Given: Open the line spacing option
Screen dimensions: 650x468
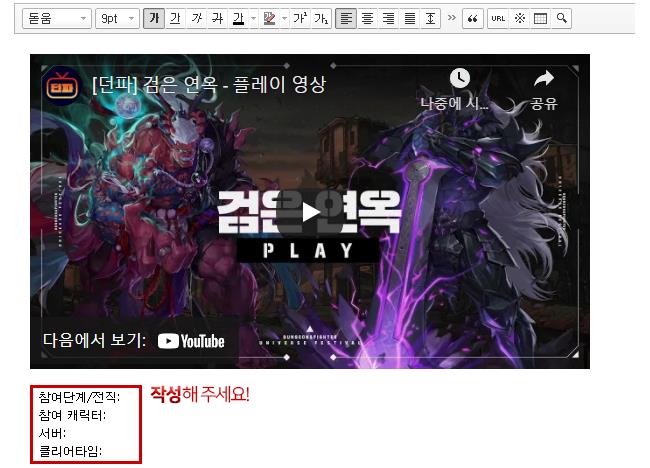Looking at the screenshot, I should [x=430, y=19].
